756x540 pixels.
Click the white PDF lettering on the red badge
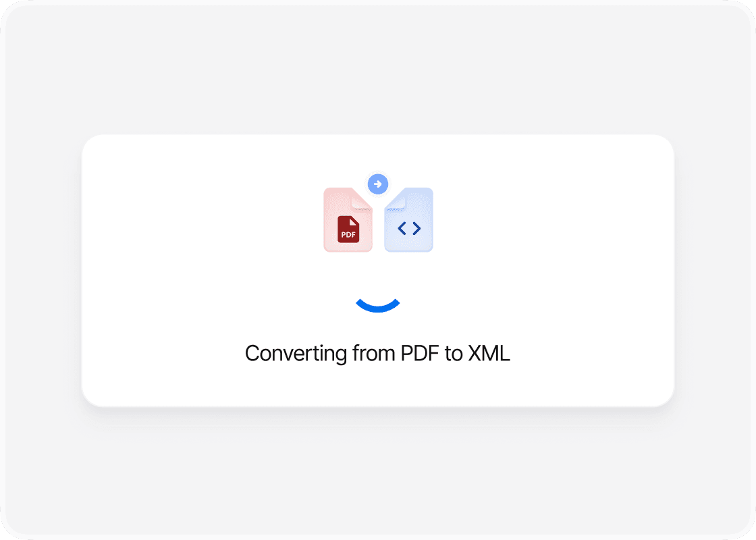[x=348, y=235]
